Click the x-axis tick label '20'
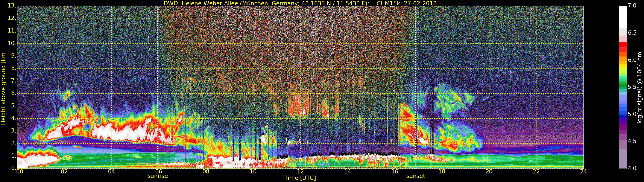The height and width of the screenshot is (182, 644). tap(489, 171)
